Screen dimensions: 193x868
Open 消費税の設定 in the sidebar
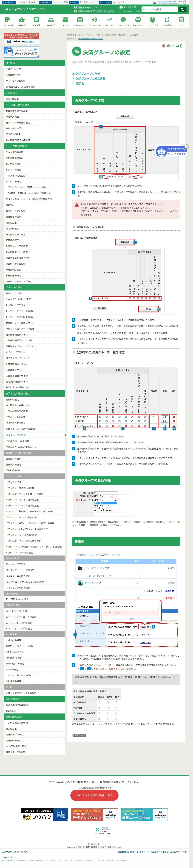click(x=34, y=399)
